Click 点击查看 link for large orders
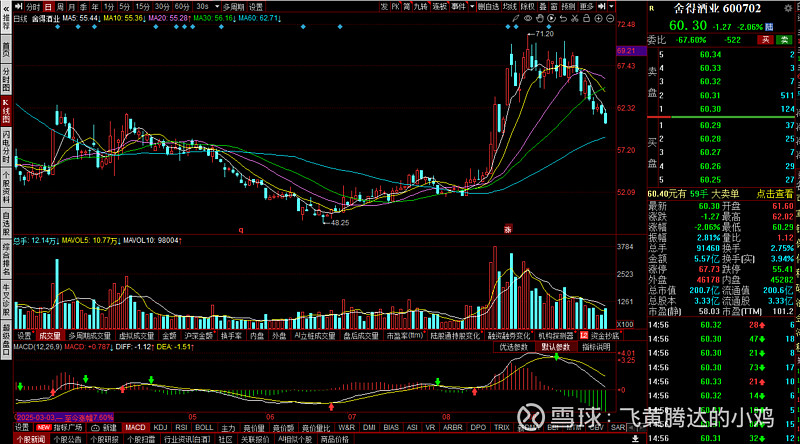 (774, 194)
